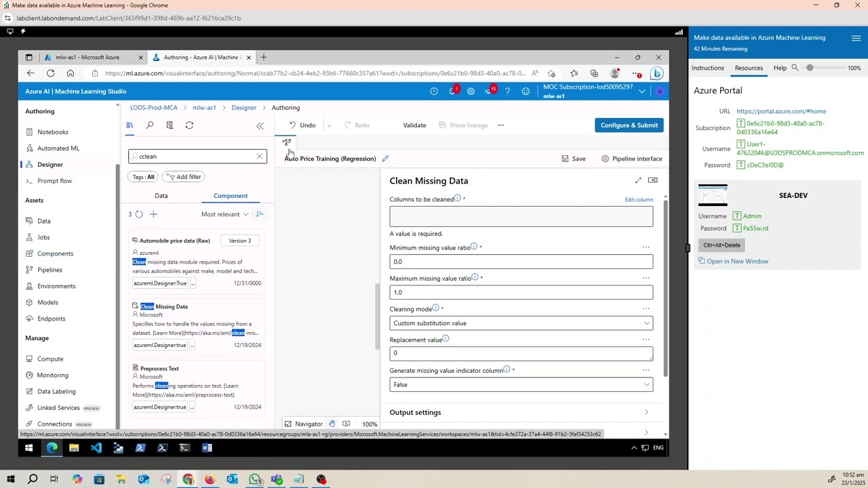Enable the pan hand tool on canvas
The image size is (868, 488).
[332, 424]
